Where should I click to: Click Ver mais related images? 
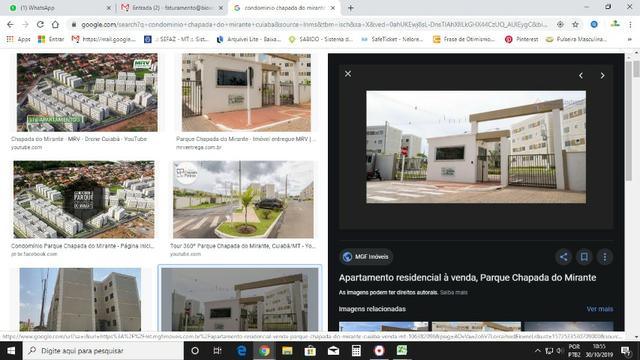(600, 309)
